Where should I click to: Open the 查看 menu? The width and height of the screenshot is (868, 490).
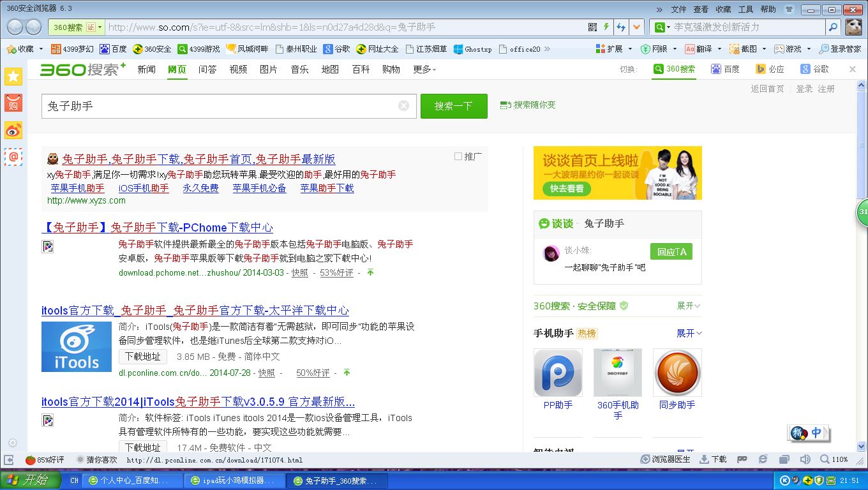[701, 10]
